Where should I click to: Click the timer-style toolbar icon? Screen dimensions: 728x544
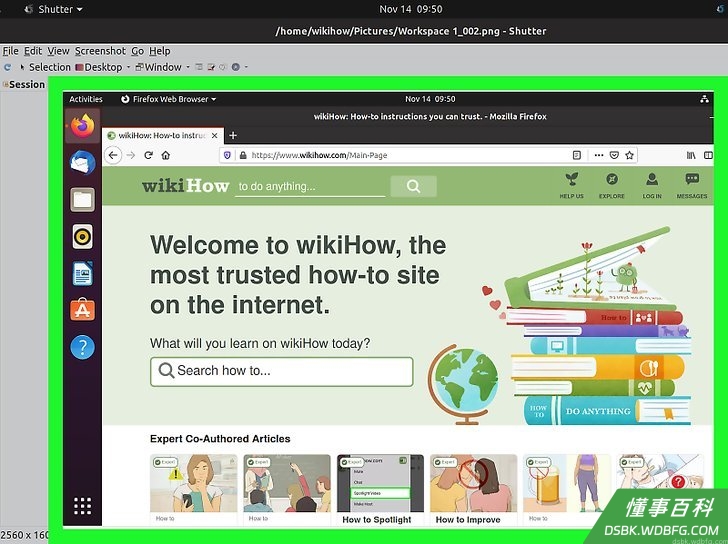click(223, 67)
